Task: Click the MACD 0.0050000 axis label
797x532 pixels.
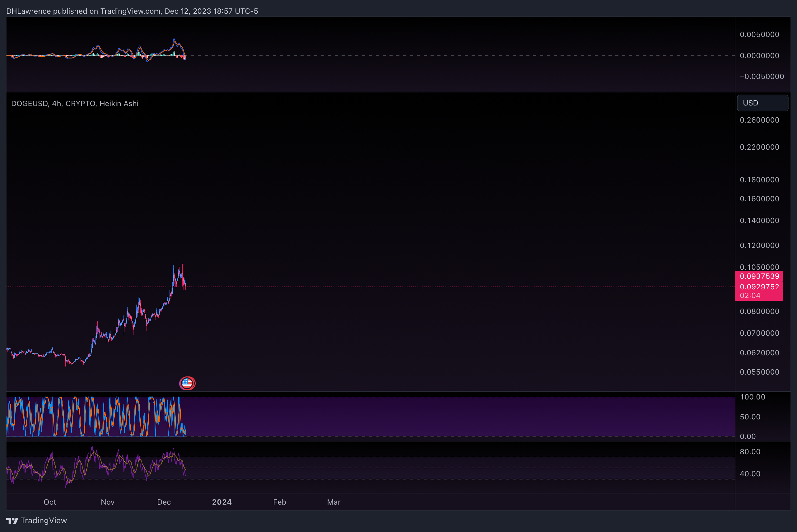Action: (x=759, y=35)
